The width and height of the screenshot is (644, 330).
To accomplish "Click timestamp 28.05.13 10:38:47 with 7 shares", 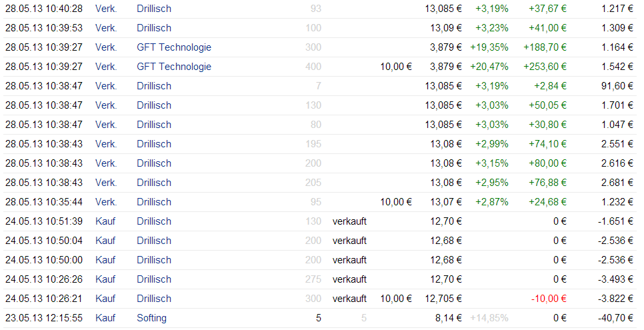I will pos(44,86).
